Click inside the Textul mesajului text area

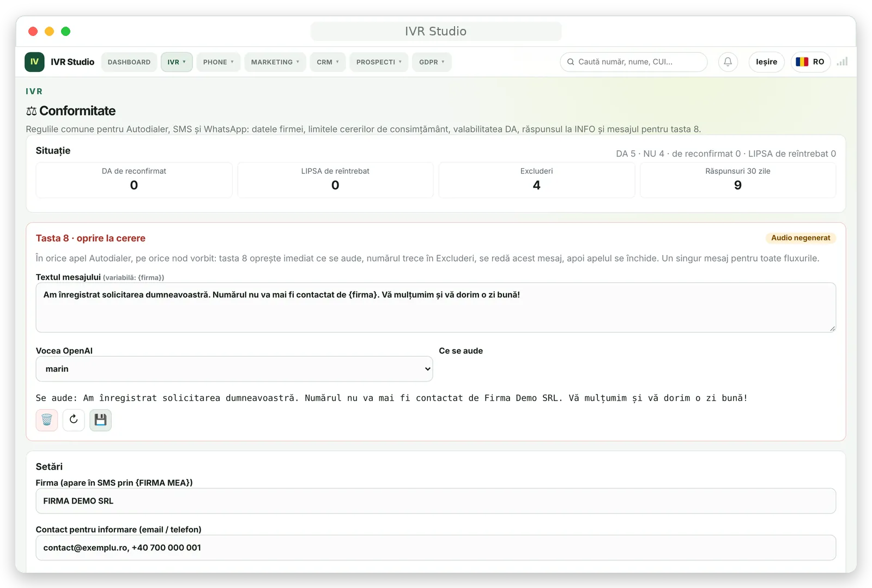(436, 307)
